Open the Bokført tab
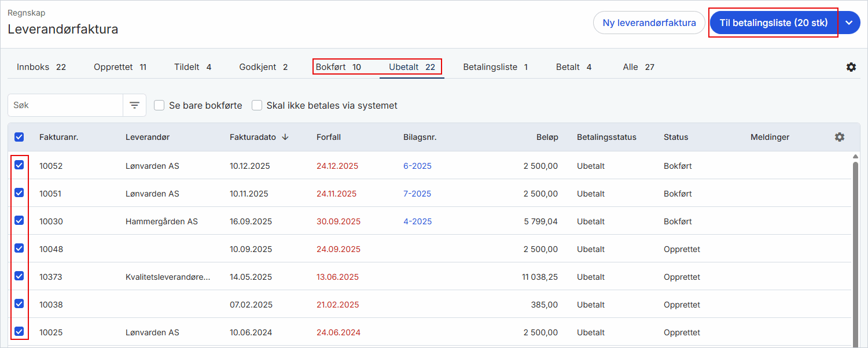The width and height of the screenshot is (868, 348). [338, 67]
